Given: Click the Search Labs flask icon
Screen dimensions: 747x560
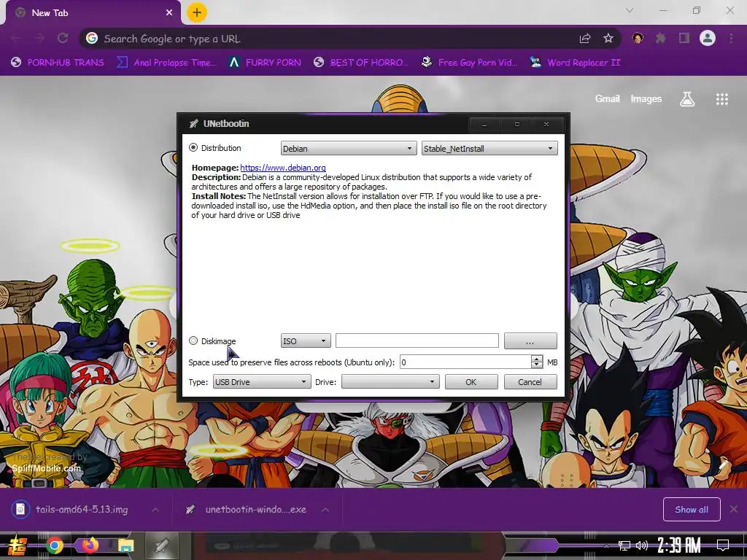Looking at the screenshot, I should click(687, 99).
